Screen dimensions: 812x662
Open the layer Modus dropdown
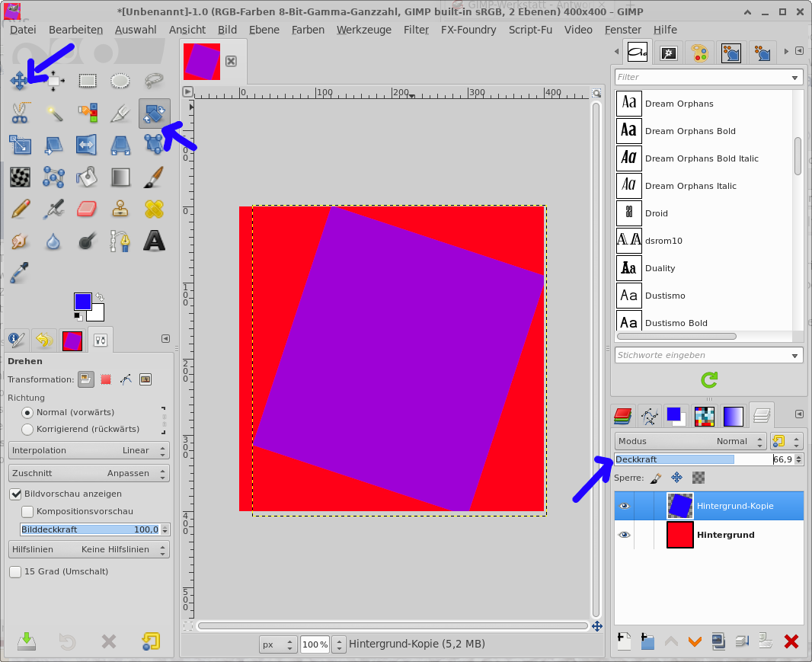coord(690,441)
